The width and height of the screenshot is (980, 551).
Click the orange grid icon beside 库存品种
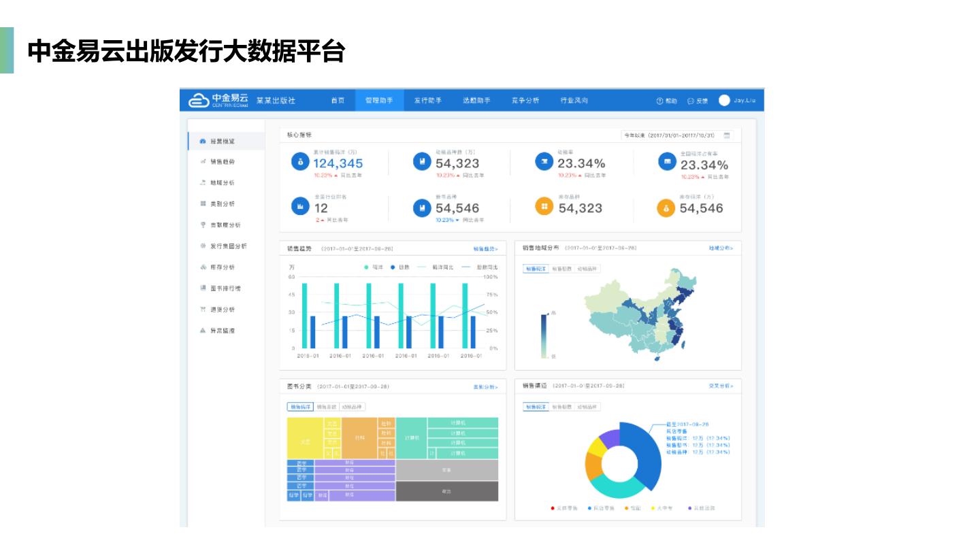pyautogui.click(x=544, y=206)
